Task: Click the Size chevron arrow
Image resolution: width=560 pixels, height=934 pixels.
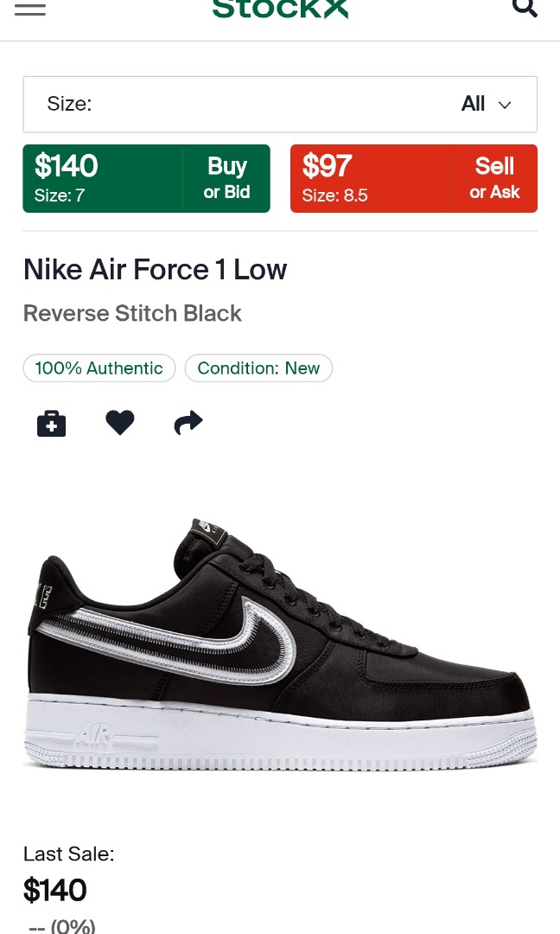Action: [x=505, y=105]
